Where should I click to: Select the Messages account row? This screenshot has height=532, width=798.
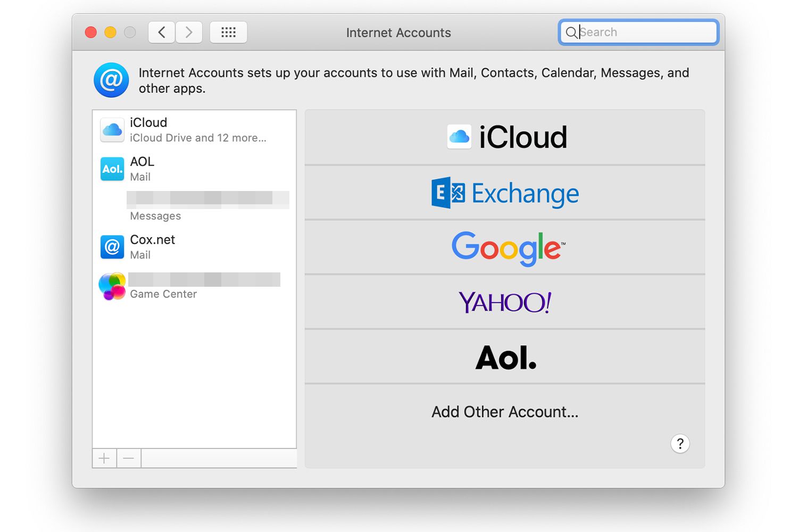tap(194, 207)
